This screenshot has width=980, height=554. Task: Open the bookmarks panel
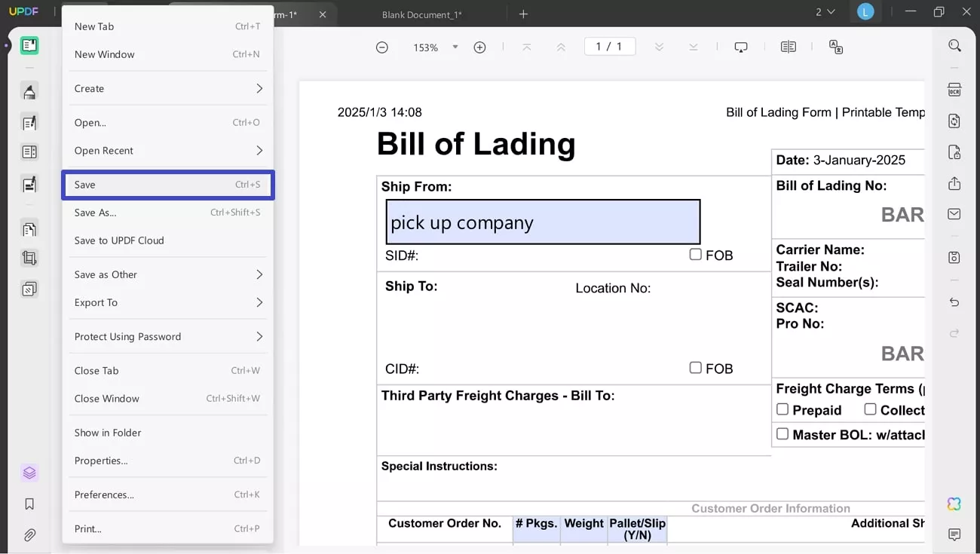(x=29, y=503)
